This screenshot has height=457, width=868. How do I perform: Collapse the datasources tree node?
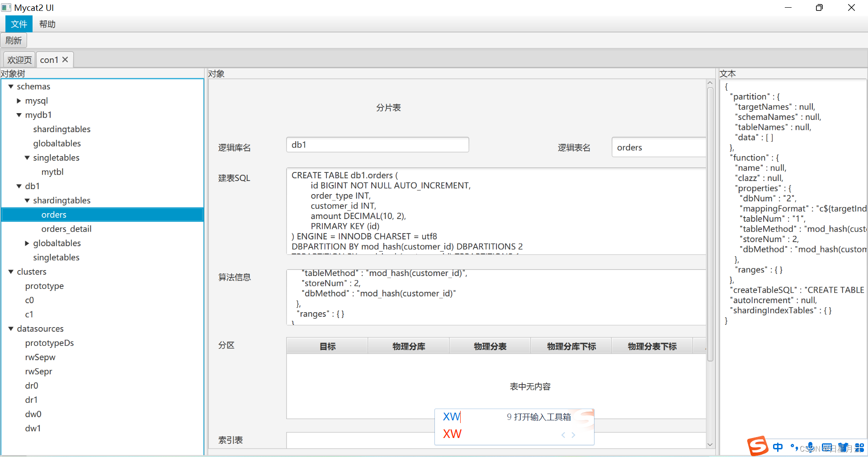(x=11, y=329)
